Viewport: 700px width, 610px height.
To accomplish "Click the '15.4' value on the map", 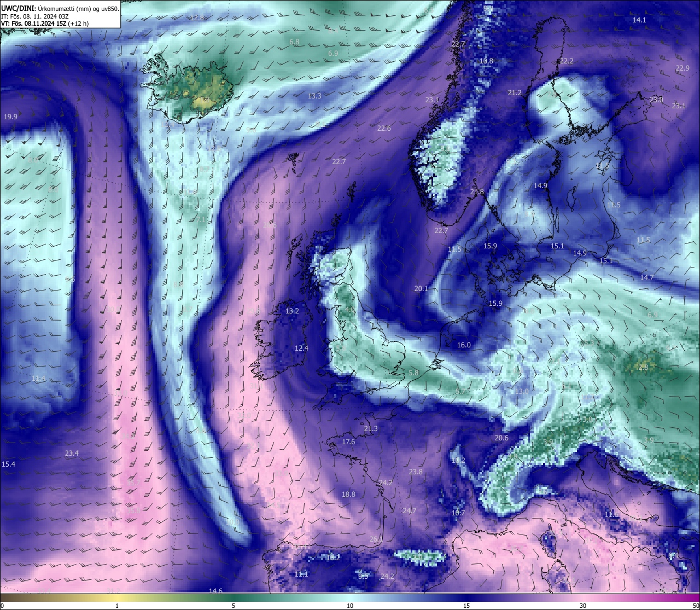I will click(x=8, y=464).
